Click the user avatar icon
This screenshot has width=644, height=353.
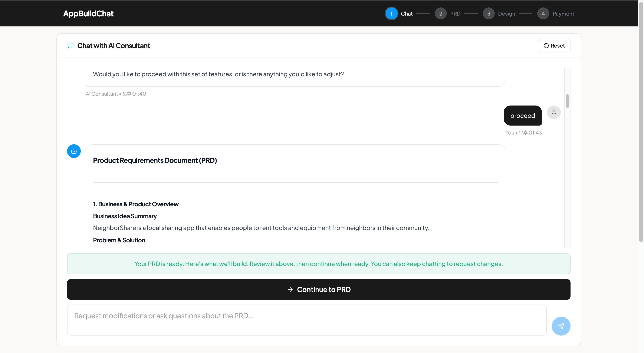[x=554, y=112]
